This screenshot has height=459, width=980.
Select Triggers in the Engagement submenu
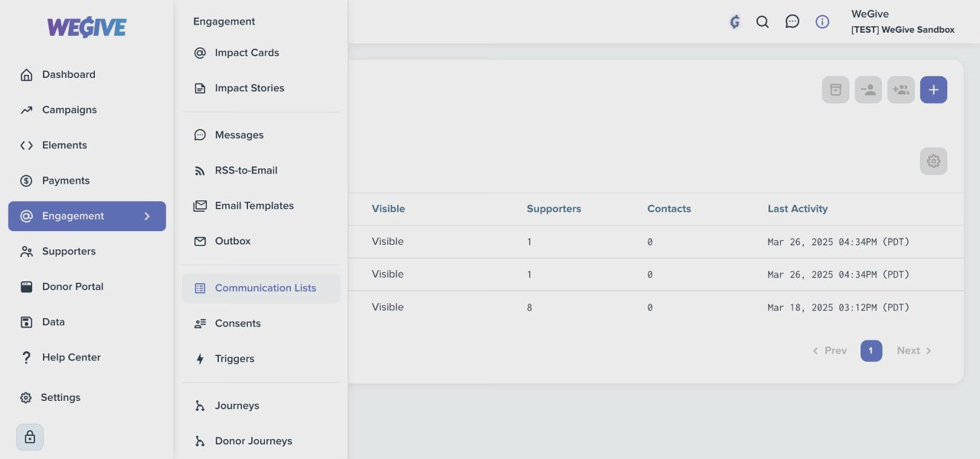[234, 359]
